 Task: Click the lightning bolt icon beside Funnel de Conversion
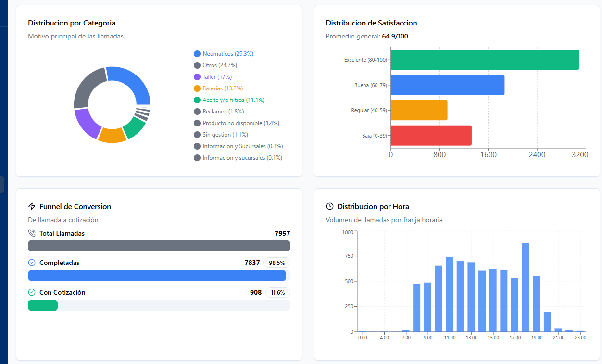pyautogui.click(x=32, y=206)
